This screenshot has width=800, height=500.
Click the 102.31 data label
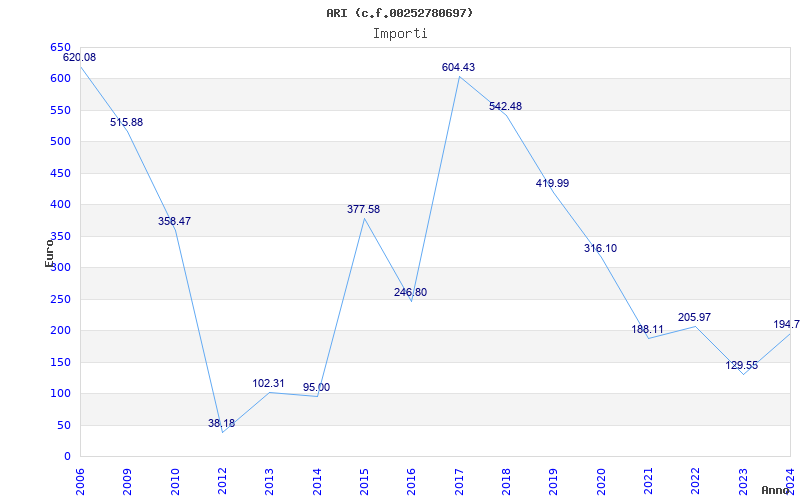tap(268, 383)
